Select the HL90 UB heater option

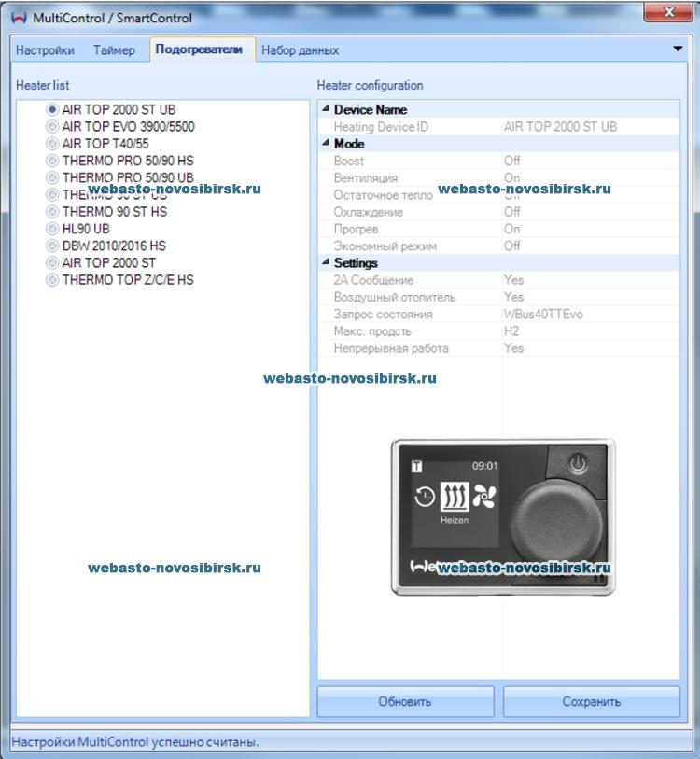[52, 229]
